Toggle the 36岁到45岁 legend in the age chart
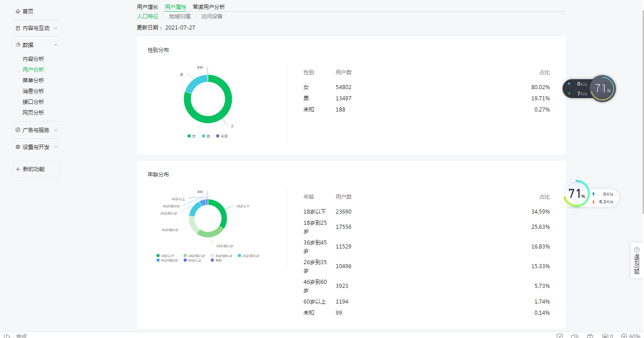 pos(221,256)
